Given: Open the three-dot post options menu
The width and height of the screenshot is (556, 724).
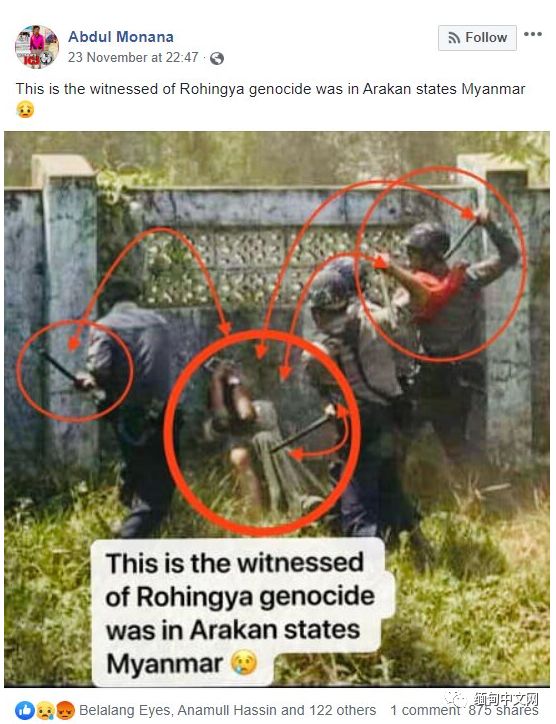Looking at the screenshot, I should [x=532, y=34].
